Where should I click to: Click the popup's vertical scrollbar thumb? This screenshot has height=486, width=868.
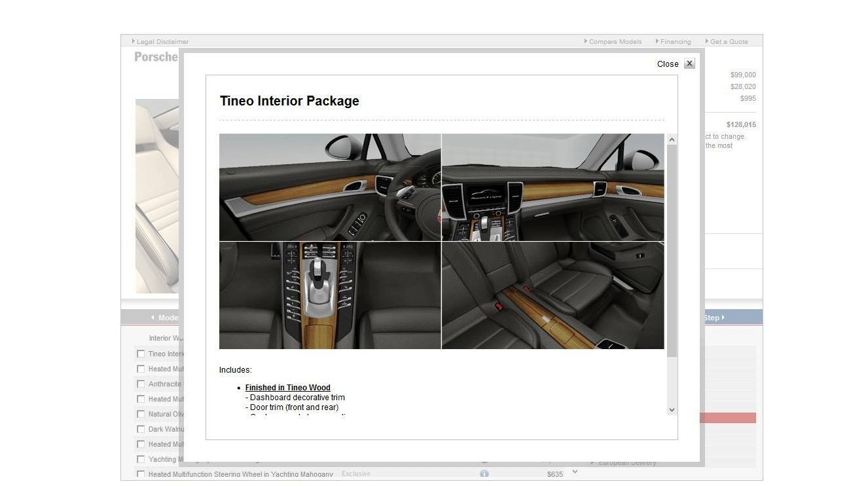tap(672, 251)
